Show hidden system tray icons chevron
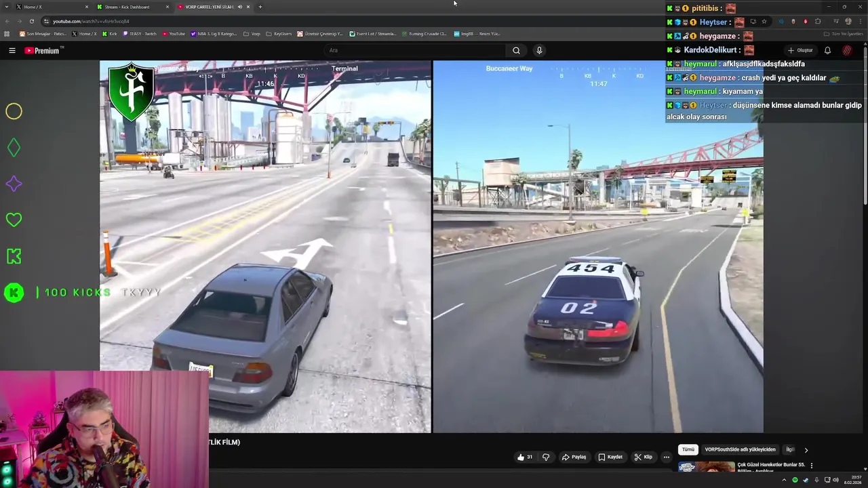The height and width of the screenshot is (488, 868). coord(785,480)
